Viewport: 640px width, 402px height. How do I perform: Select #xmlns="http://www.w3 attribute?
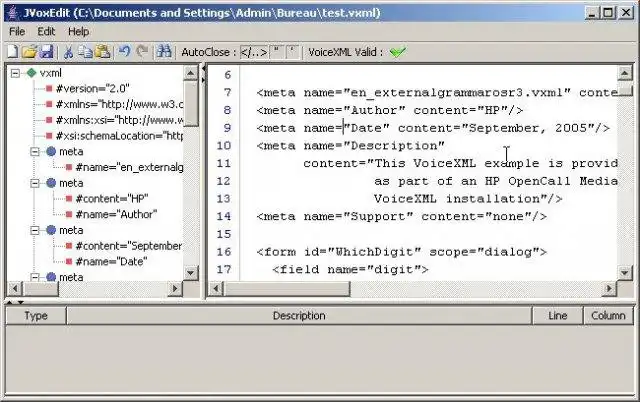(x=120, y=104)
